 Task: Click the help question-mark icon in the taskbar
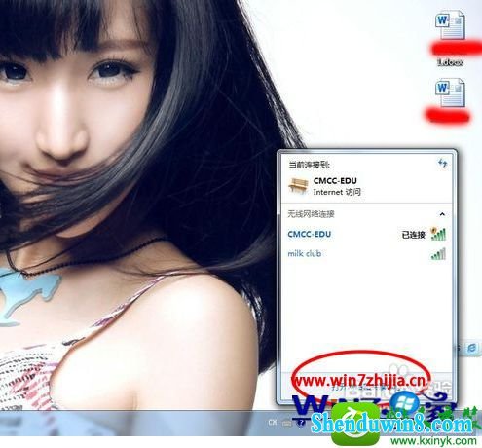tap(301, 423)
